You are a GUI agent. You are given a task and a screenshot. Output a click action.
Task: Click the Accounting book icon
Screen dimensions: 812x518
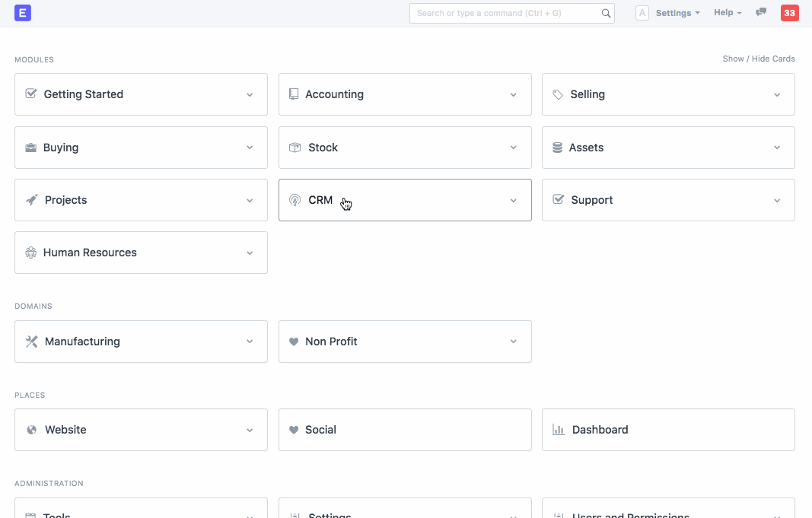coord(295,94)
